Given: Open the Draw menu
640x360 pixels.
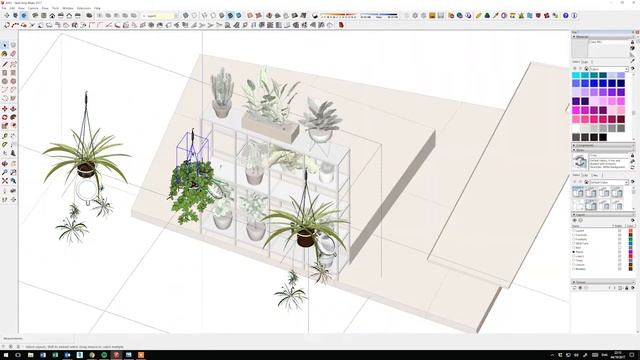Looking at the screenshot, I should pos(45,8).
